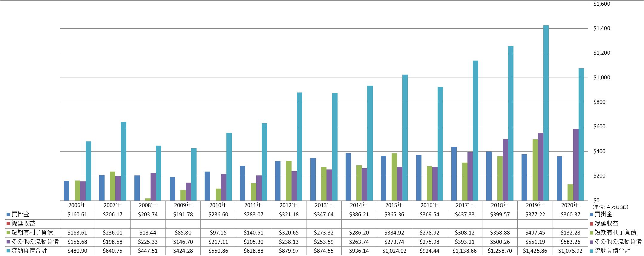Click the tallest teal bar for 2019
The width and height of the screenshot is (644, 256).
[x=546, y=113]
